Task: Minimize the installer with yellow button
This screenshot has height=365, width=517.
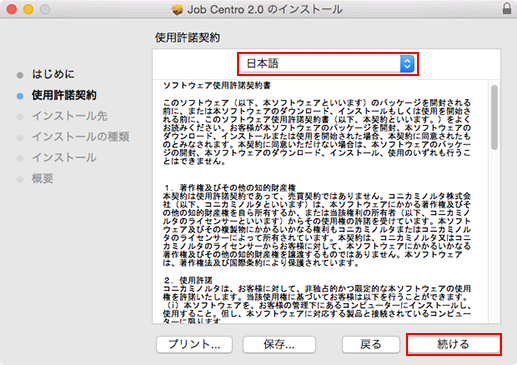Action: (28, 9)
